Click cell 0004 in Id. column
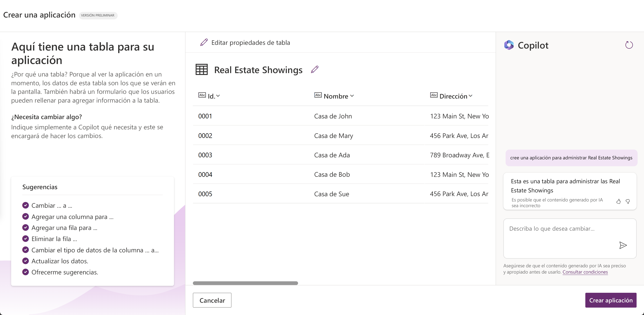The image size is (644, 315). [205, 175]
